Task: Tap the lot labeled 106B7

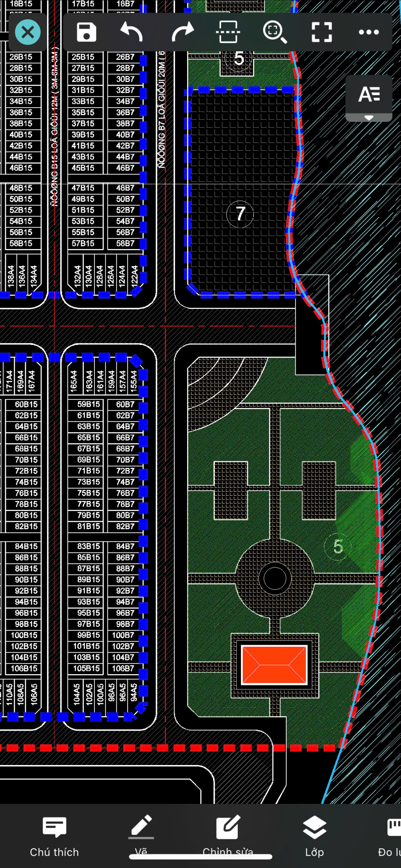Action: 123,668
